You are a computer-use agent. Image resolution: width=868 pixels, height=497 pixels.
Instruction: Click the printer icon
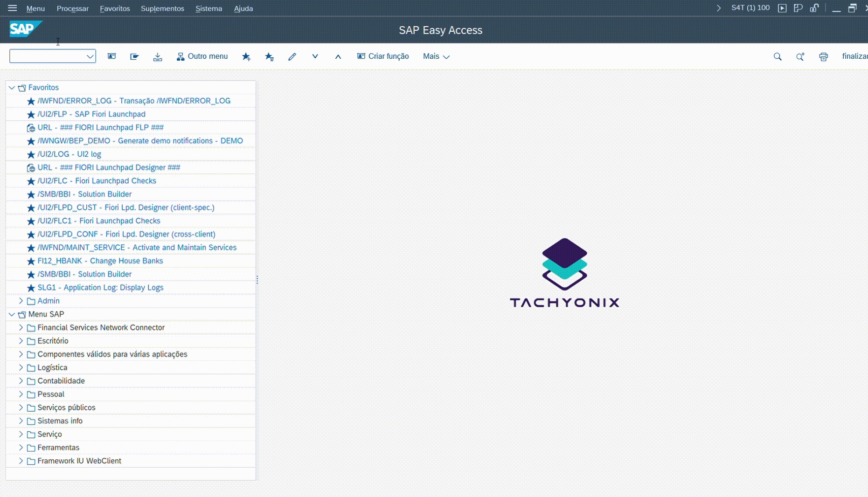823,56
